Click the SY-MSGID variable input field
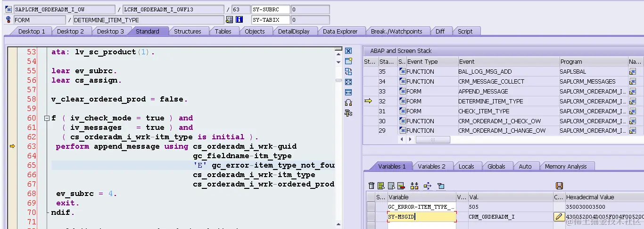Screen dimensions: 644x229 coord(422,217)
